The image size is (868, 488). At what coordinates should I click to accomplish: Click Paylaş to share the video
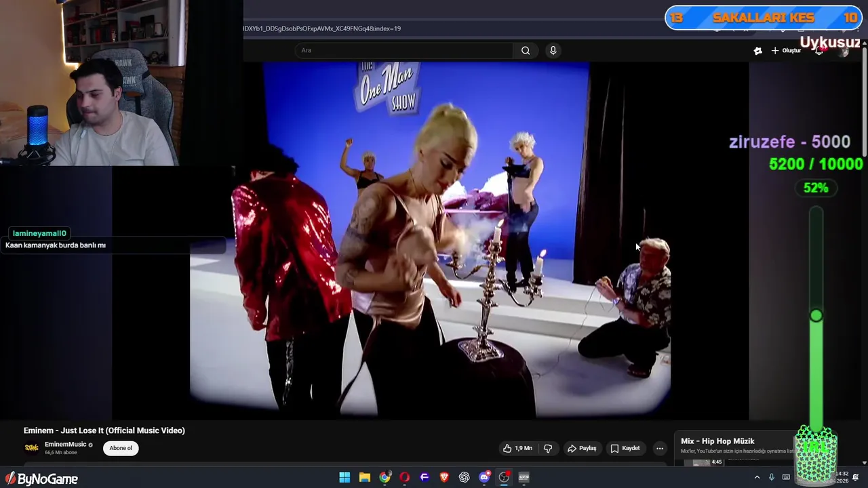(582, 448)
